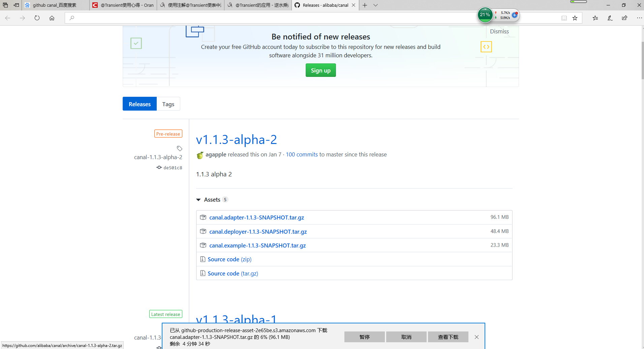The height and width of the screenshot is (349, 644).
Task: Open a new browser tab
Action: coord(365,5)
